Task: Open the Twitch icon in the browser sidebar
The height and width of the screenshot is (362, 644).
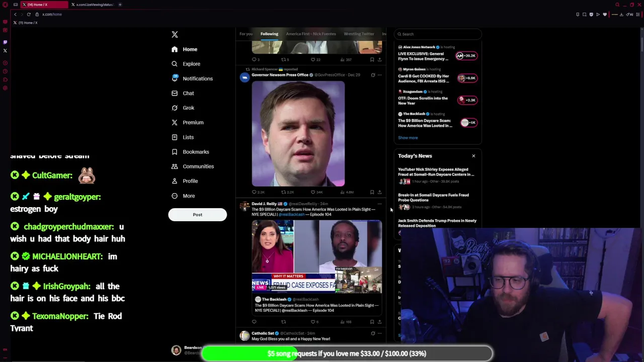Action: click(5, 42)
